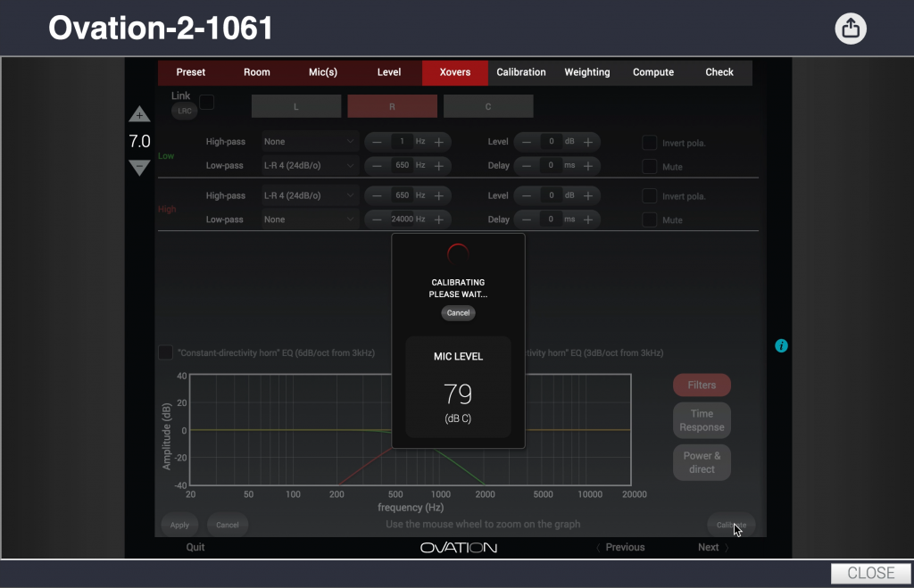Viewport: 914px width, 588px height.
Task: Toggle Low band Invert polarity checkbox
Action: point(650,142)
